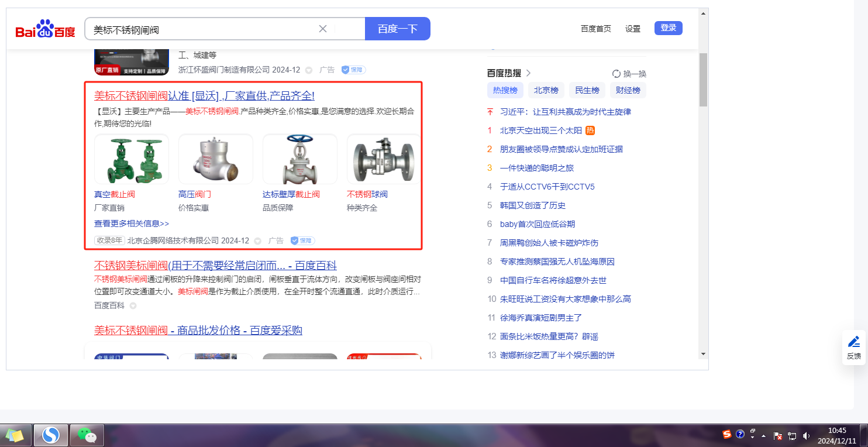Viewport: 868px width, 447px height.
Task: Expand the dropdown arrow next to 百度百科 source
Action: point(133,305)
